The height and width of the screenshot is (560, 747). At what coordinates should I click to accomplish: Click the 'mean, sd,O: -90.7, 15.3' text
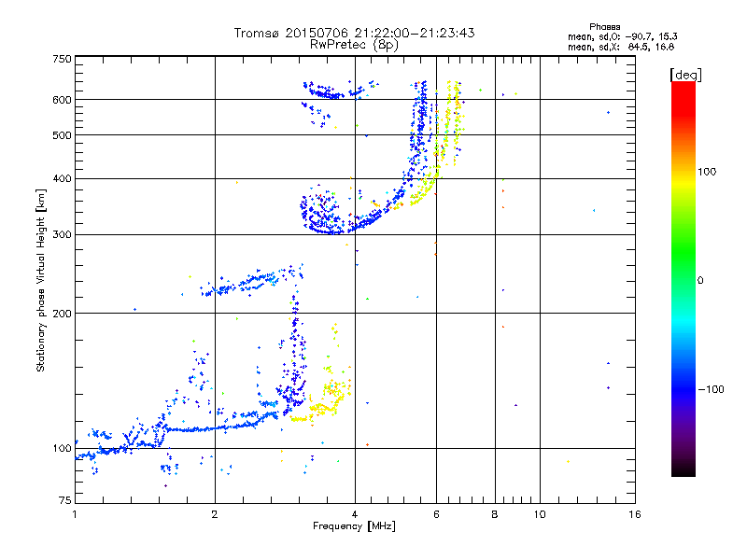pos(622,36)
